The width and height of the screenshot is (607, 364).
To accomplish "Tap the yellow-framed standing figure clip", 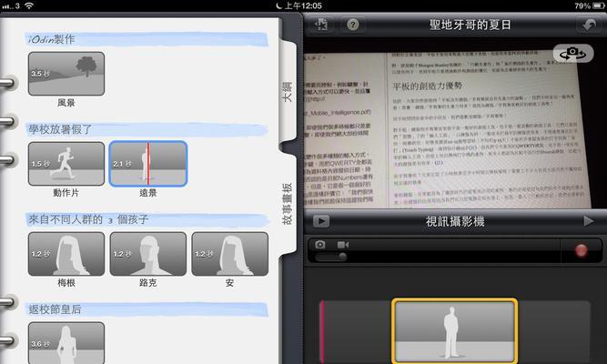I will (454, 331).
